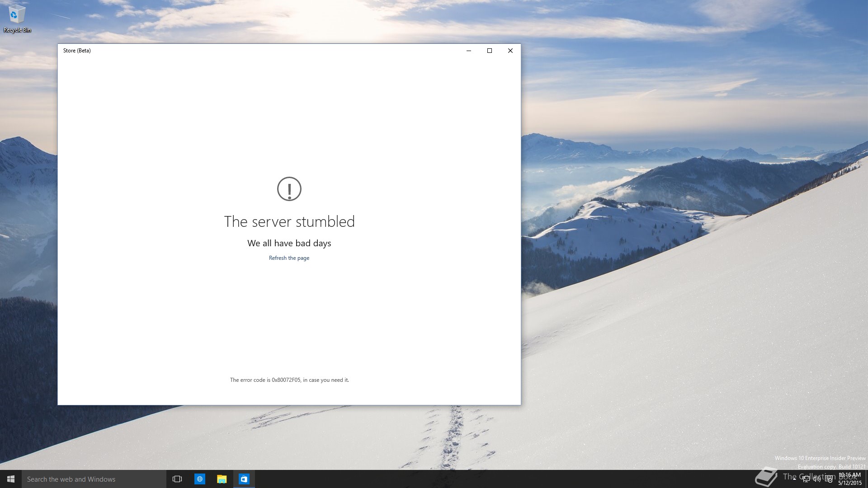Minimize the Store (Beta) window
Screen dimensions: 868x488
469,51
